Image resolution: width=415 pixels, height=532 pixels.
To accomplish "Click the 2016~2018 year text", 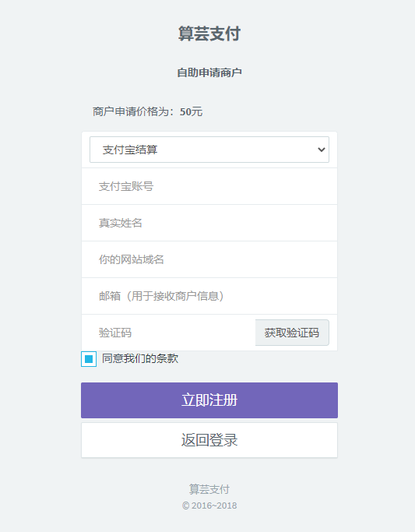I will pos(214,506).
